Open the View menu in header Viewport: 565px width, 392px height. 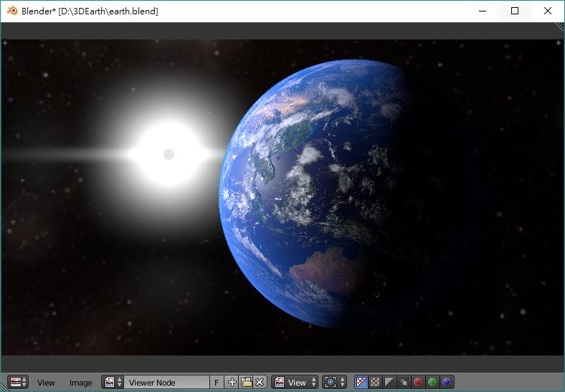[x=46, y=383]
